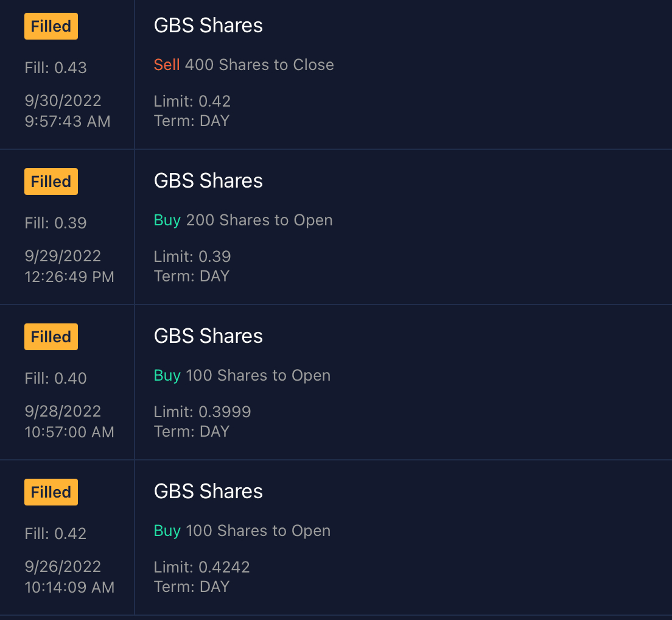Open the 'Buy 100 Shares' order from 9/28/2022
The width and height of the screenshot is (672, 620).
point(242,375)
